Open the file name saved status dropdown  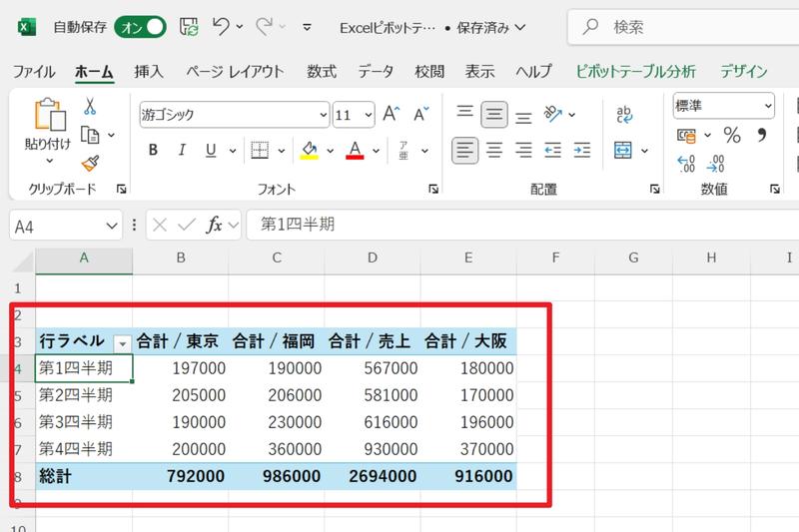tap(520, 28)
